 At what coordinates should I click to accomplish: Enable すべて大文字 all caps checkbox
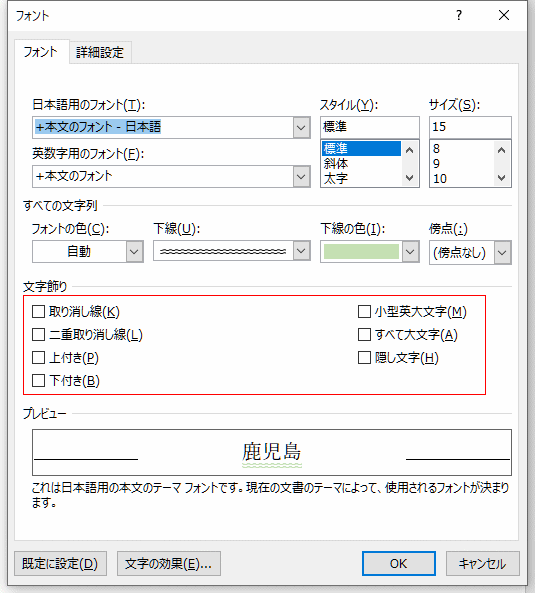pyautogui.click(x=364, y=335)
